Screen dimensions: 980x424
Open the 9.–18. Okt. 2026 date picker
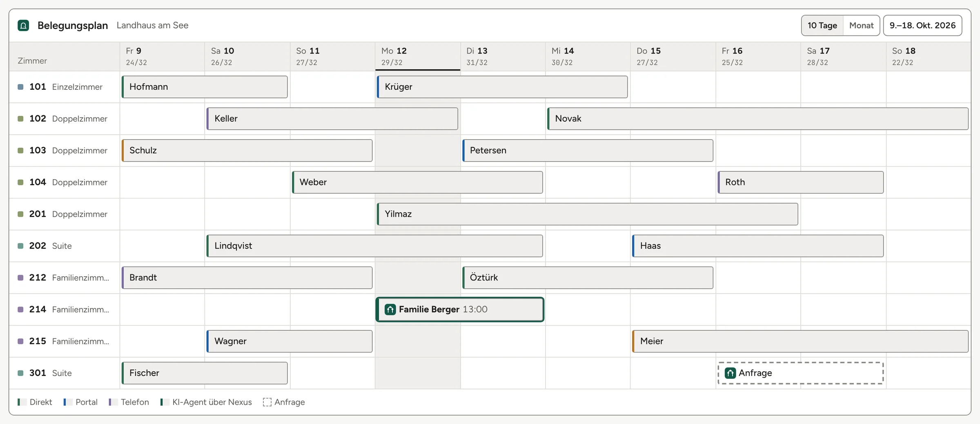click(x=922, y=25)
